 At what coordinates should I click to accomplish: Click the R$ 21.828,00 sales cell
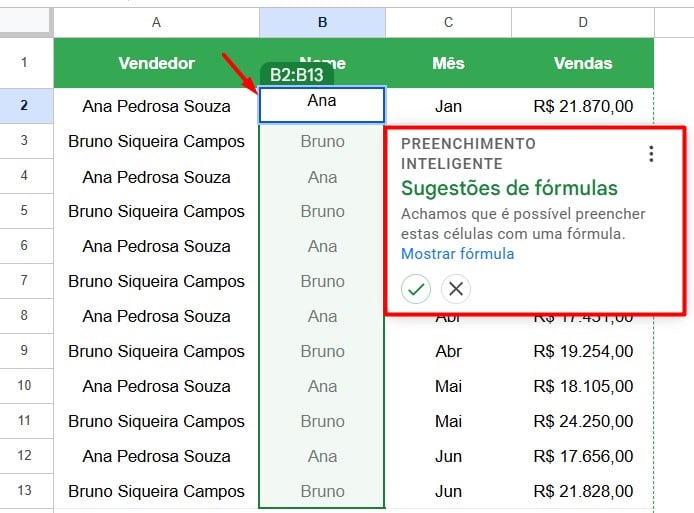[583, 491]
